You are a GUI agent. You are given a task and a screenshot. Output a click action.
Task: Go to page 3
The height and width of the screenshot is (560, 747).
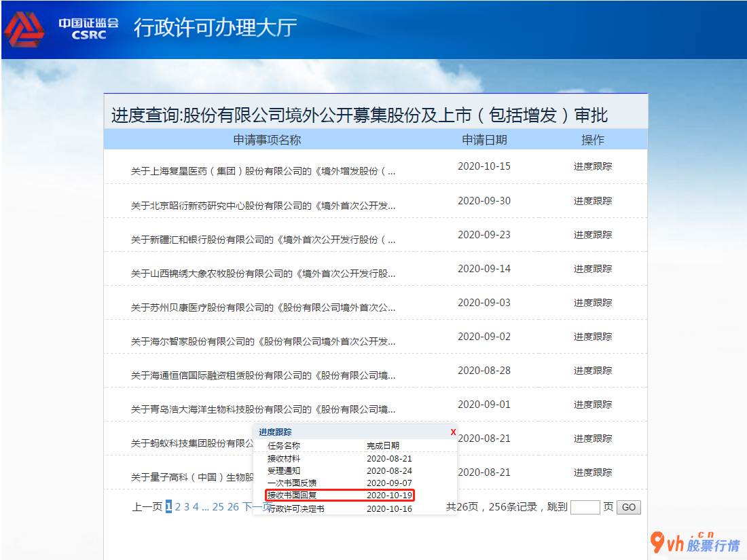tap(187, 506)
